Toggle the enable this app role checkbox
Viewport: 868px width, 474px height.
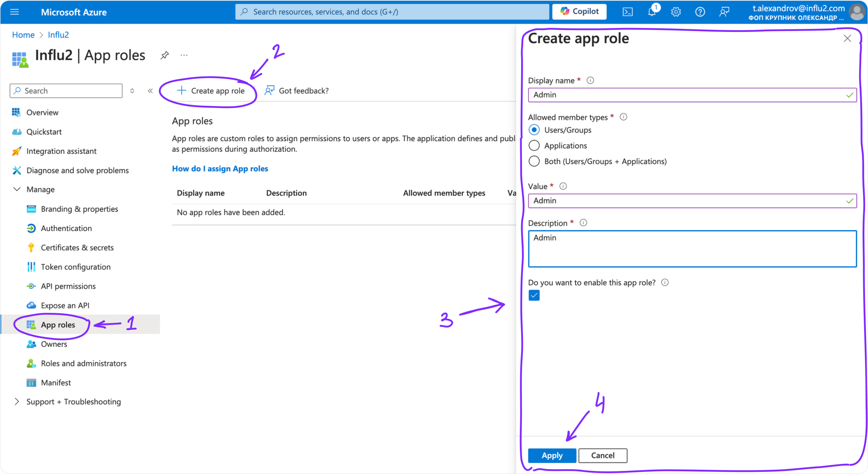coord(534,295)
